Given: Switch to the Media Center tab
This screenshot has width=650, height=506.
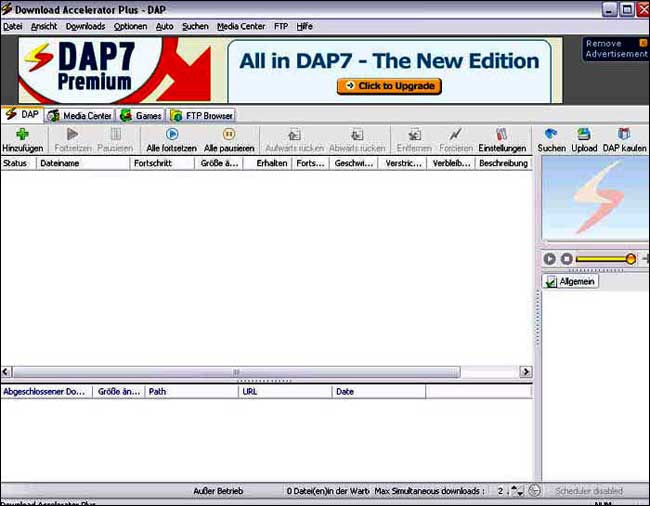Looking at the screenshot, I should [80, 116].
